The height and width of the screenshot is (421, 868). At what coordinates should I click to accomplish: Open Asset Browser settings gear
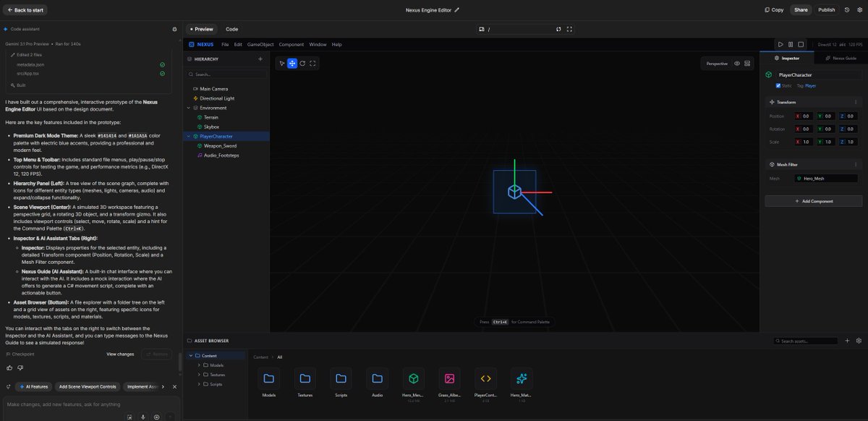tap(859, 341)
